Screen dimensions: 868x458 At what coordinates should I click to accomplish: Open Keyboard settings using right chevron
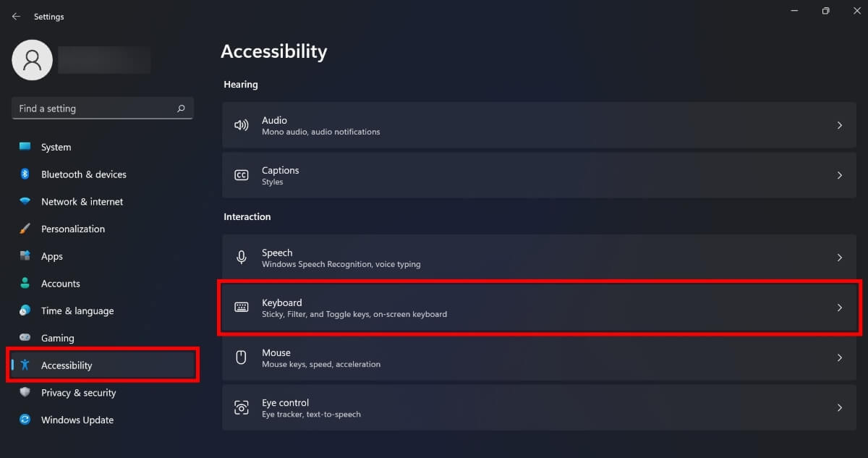click(840, 308)
